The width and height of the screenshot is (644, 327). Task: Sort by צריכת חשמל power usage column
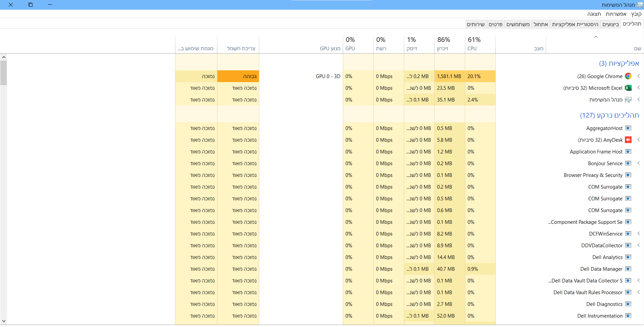click(x=238, y=44)
